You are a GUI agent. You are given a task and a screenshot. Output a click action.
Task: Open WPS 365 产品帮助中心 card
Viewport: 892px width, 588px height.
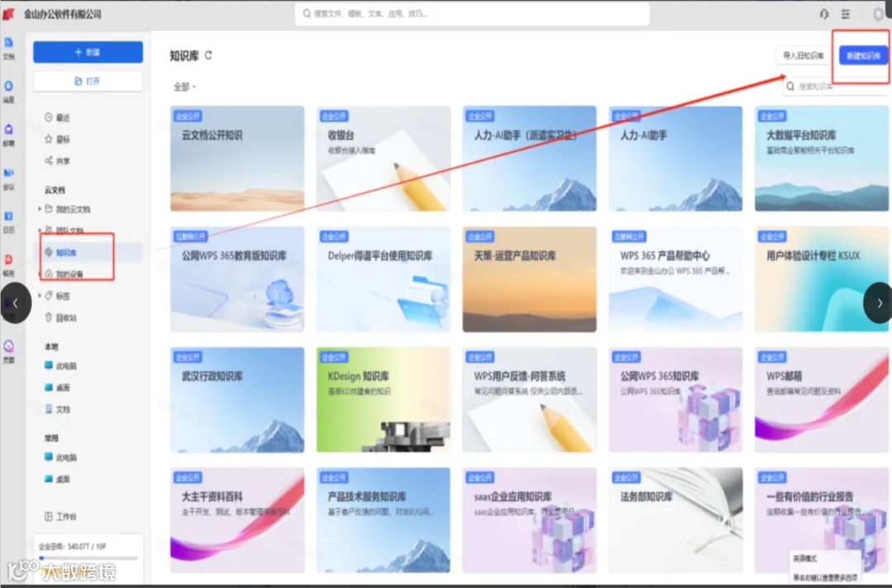tap(676, 279)
